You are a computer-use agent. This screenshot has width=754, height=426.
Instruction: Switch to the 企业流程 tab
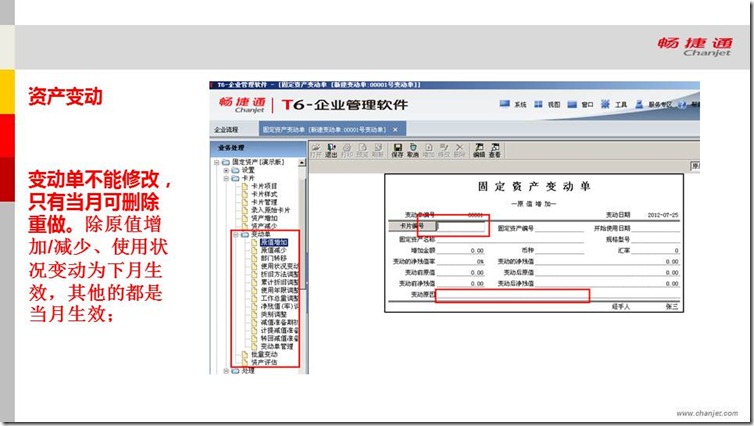point(226,130)
